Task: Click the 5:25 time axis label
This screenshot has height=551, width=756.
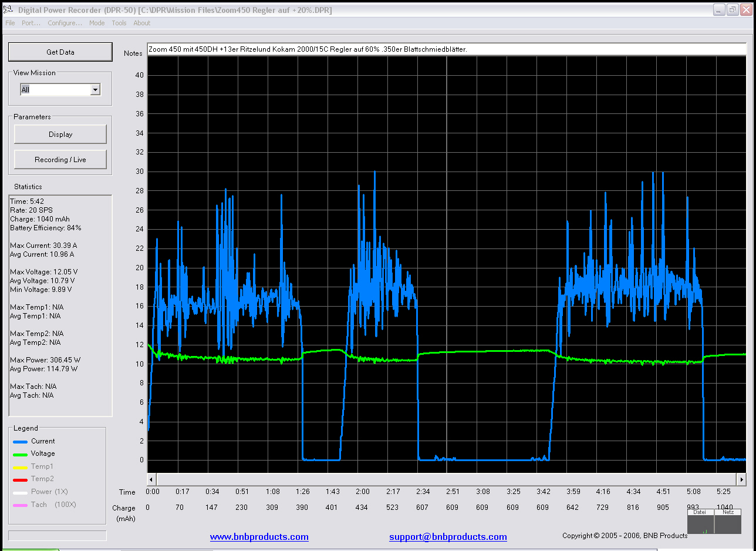Action: pyautogui.click(x=723, y=492)
